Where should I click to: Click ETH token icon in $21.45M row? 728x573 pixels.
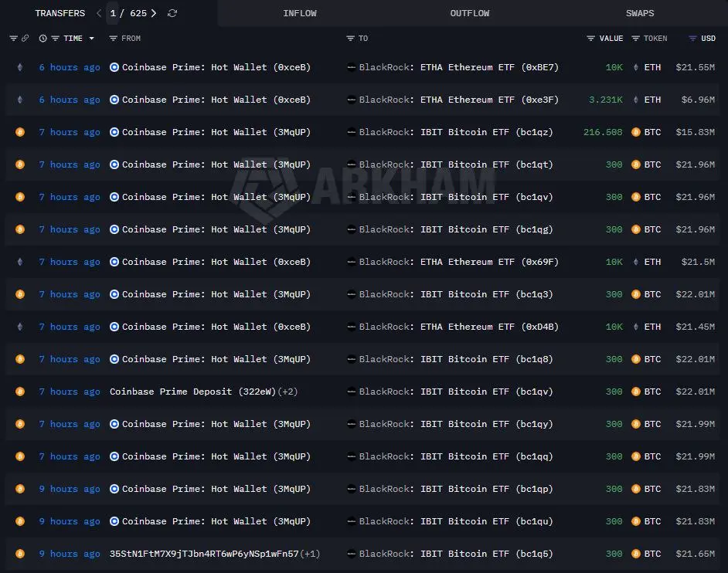[635, 327]
